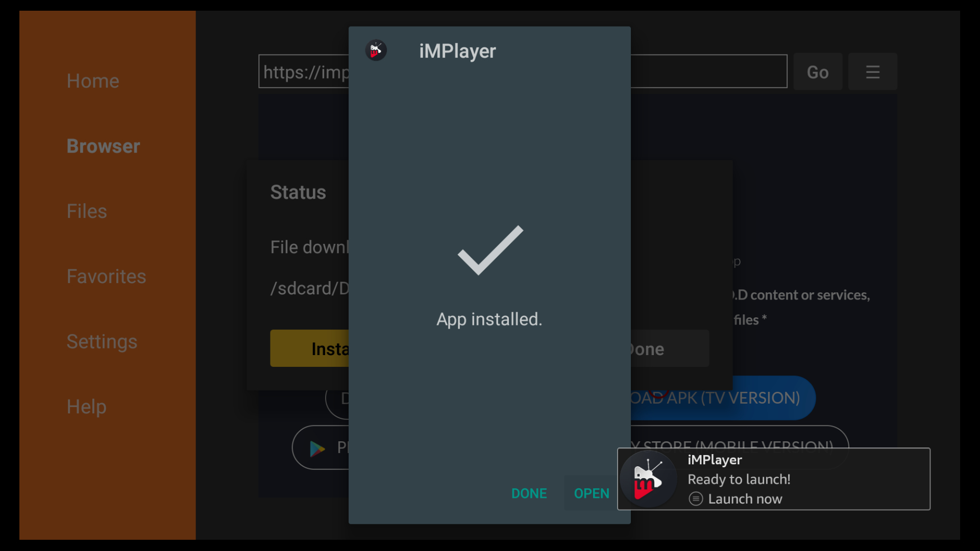Click the "Ready to launch!" notification text
Screen dimensions: 980x551
(739, 480)
